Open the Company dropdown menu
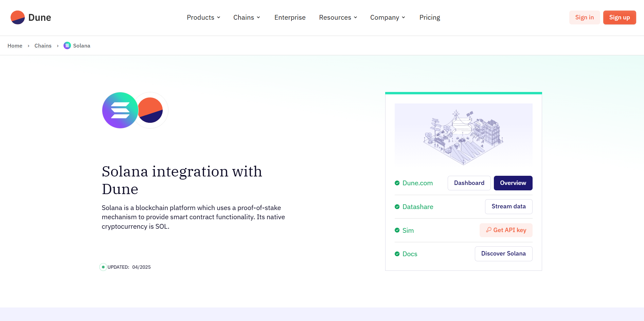 pyautogui.click(x=388, y=18)
